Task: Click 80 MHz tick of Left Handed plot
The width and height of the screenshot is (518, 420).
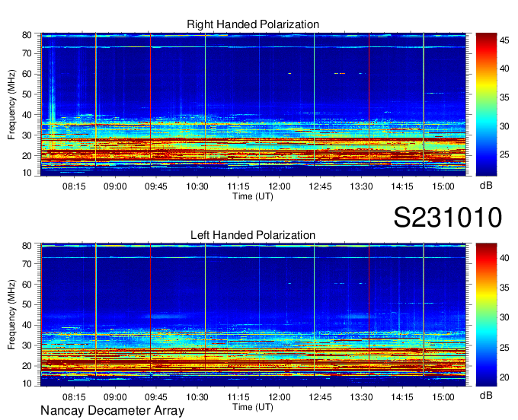Action: click(27, 246)
